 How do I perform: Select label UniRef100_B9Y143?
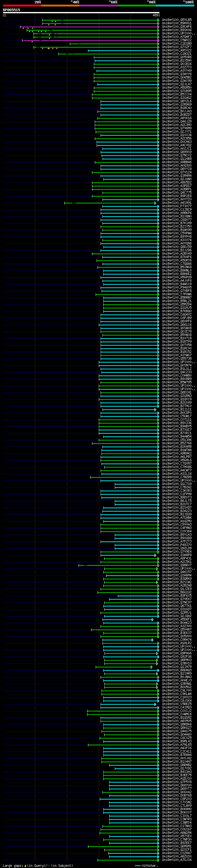[x=177, y=535]
